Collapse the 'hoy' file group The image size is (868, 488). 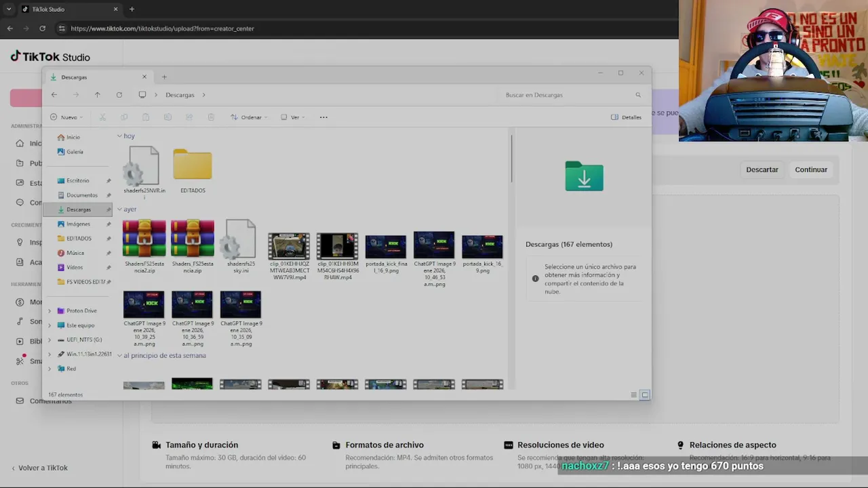tap(119, 136)
